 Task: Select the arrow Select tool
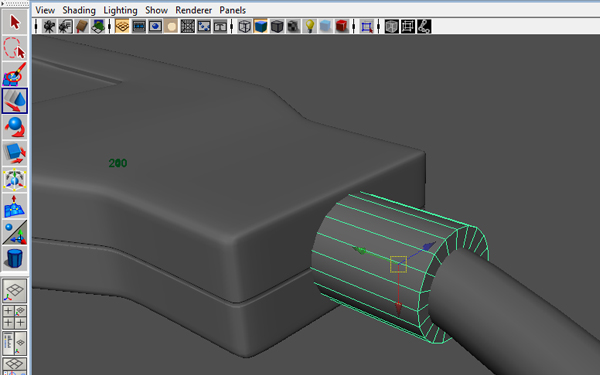coord(15,23)
